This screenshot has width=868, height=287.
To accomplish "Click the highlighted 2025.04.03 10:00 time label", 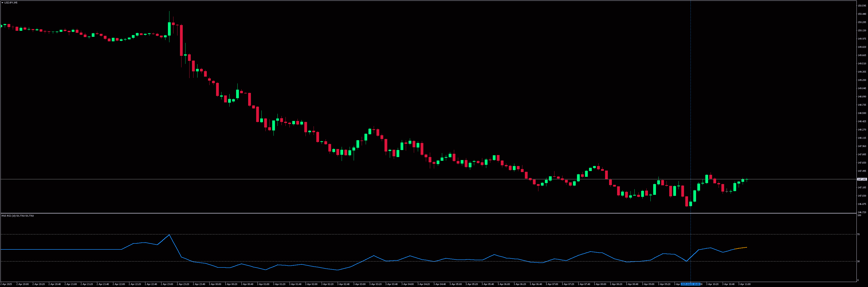I will 691,284.
